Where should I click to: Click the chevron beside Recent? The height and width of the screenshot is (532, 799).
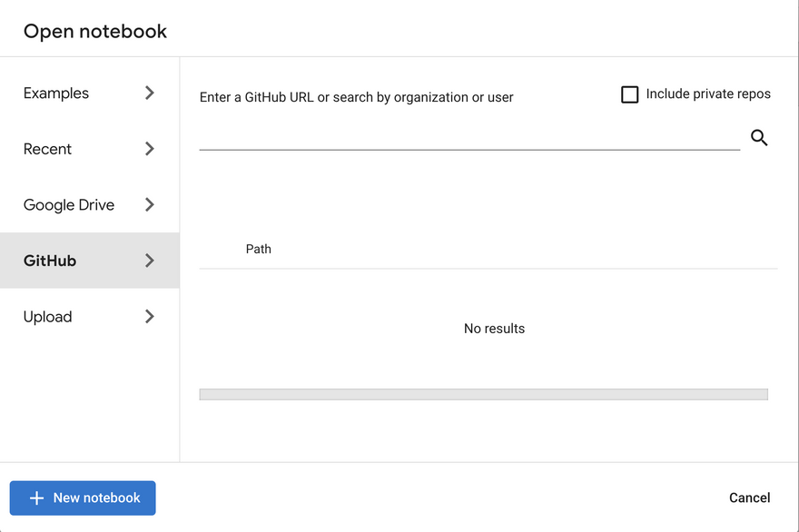click(x=149, y=149)
